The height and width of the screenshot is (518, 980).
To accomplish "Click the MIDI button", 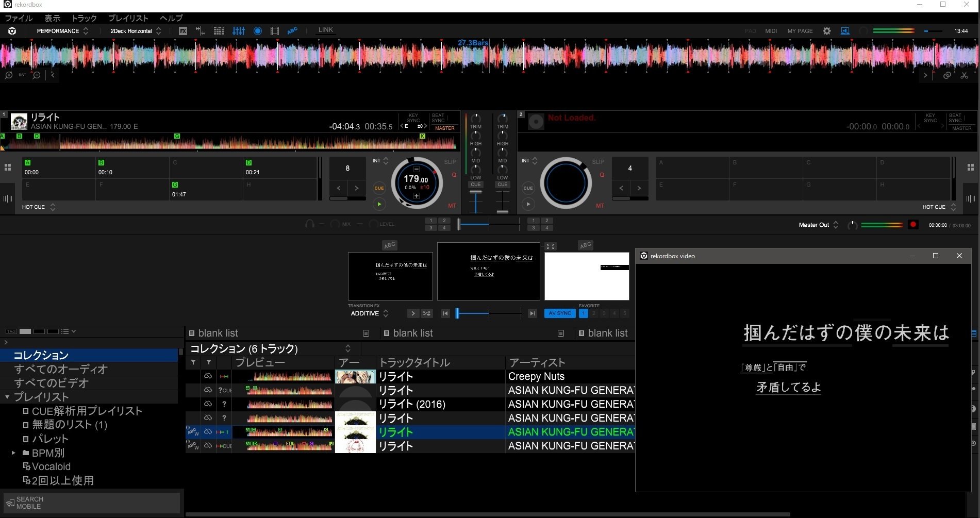I will click(771, 31).
